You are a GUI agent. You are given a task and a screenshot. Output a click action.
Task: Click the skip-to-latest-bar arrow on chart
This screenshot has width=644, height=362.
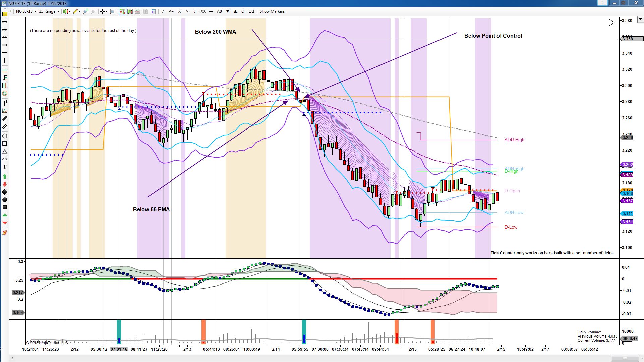612,23
